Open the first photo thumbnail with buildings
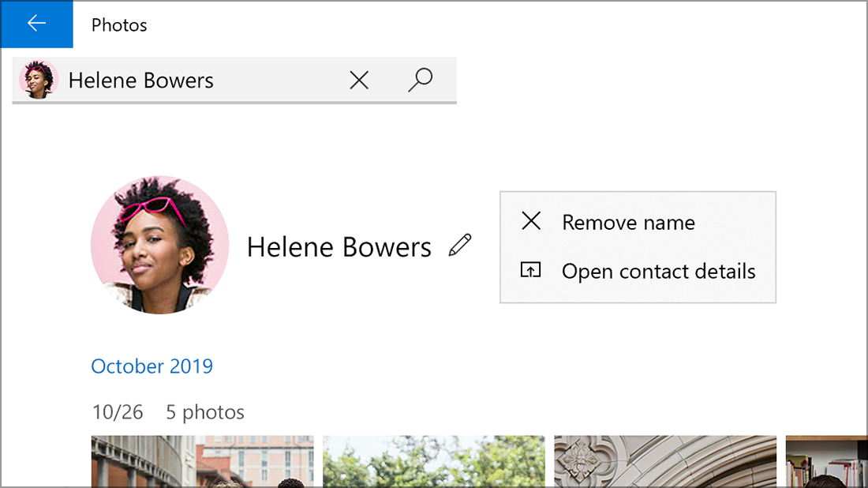Image resolution: width=868 pixels, height=488 pixels. pyautogui.click(x=202, y=462)
